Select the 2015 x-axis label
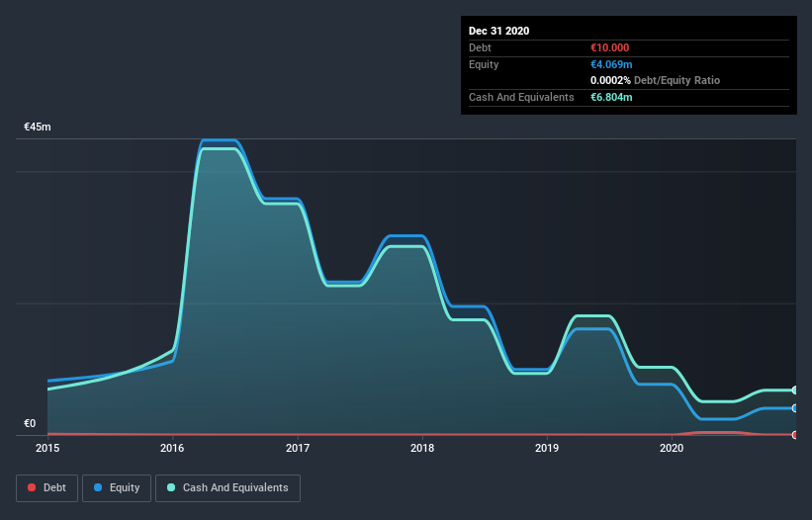812x520 pixels. pyautogui.click(x=47, y=448)
